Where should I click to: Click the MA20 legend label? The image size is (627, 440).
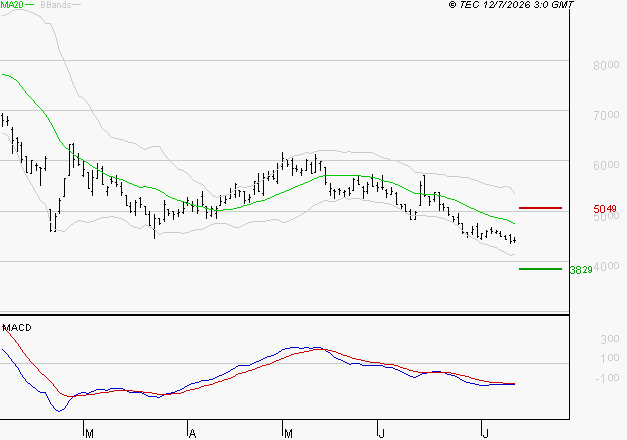12,5
